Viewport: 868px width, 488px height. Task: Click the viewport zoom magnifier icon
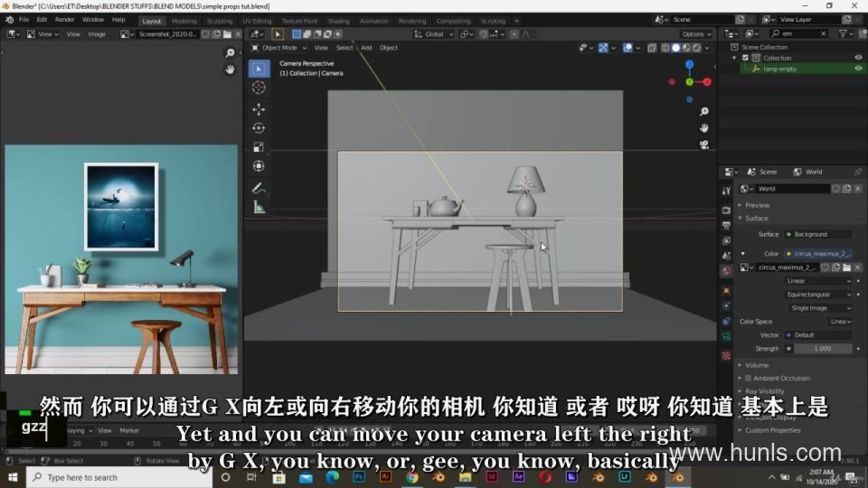[x=704, y=112]
